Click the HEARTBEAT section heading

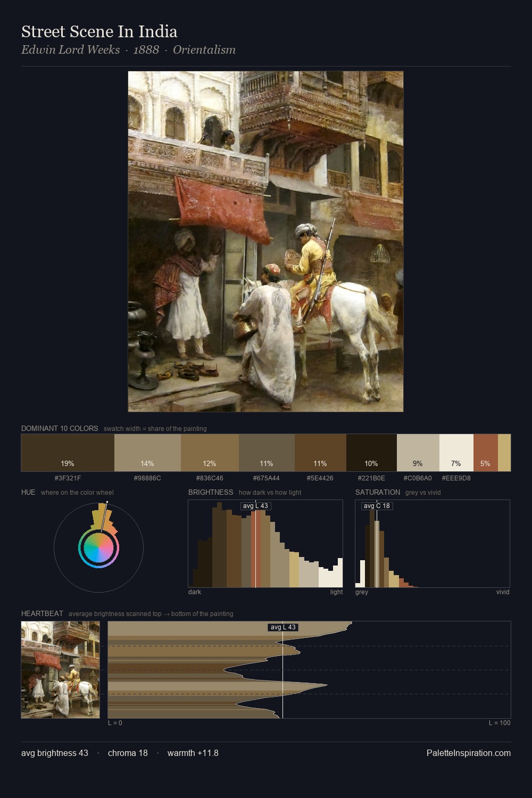42,613
